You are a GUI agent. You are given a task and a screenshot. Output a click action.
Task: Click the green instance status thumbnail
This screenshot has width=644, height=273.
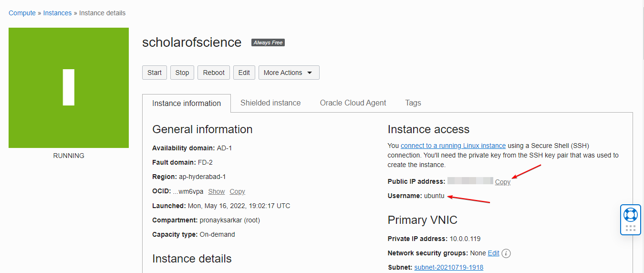click(x=69, y=88)
